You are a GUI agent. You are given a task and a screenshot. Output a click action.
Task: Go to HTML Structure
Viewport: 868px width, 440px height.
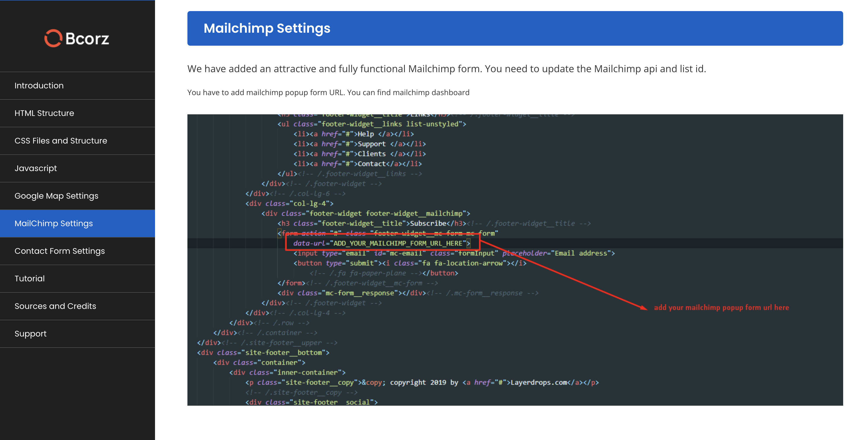(x=78, y=113)
